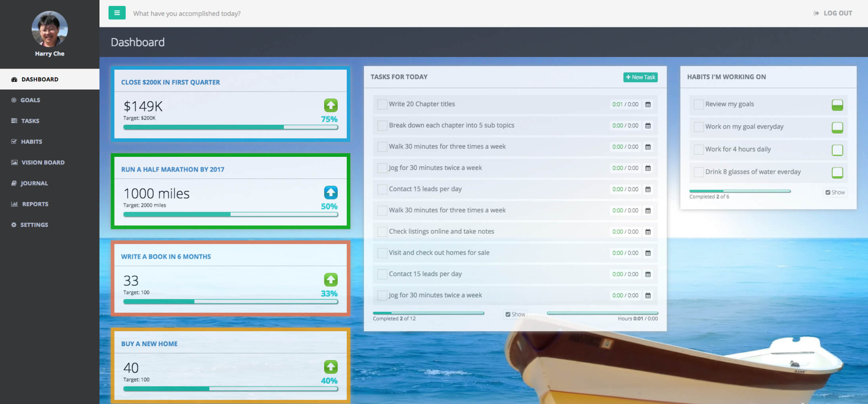Open calendar icon for Check listings online task
The height and width of the screenshot is (404, 868).
[648, 232]
